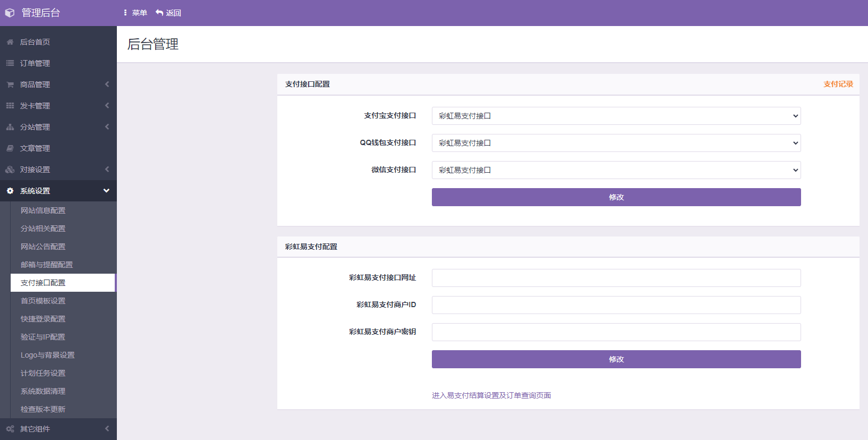
Task: Expand the 分站管理 submenu chevron
Action: point(107,127)
